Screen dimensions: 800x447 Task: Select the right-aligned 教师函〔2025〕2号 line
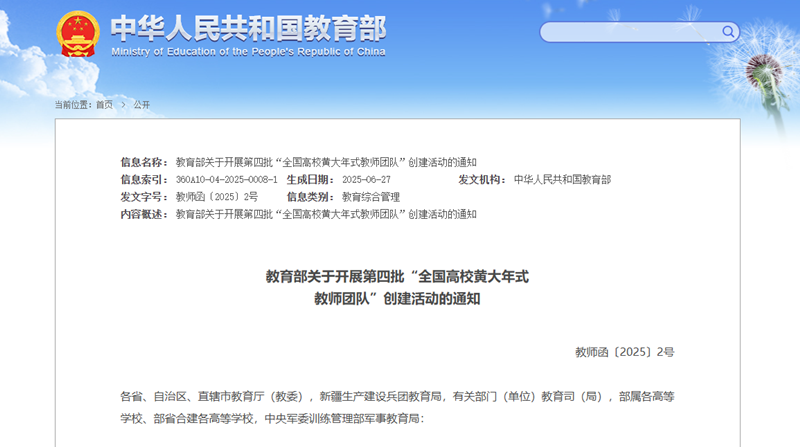(624, 352)
